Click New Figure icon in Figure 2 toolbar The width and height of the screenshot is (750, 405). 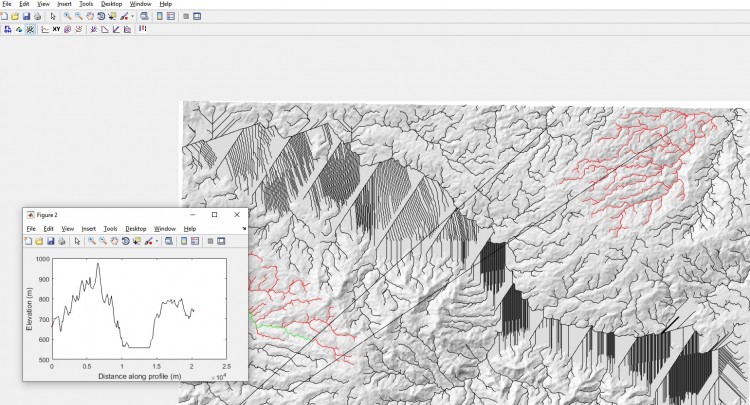(x=28, y=241)
